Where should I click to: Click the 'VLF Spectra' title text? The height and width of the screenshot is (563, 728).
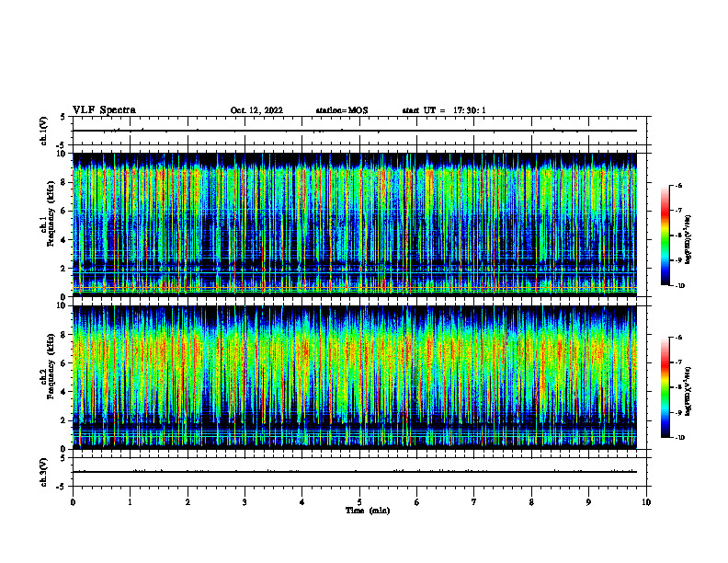(x=104, y=110)
